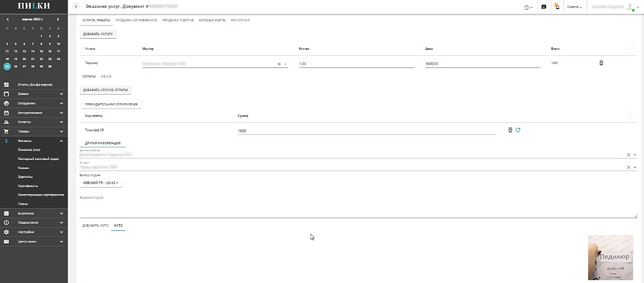Open Инвентаризация сертификатов submenu item

tap(41, 195)
